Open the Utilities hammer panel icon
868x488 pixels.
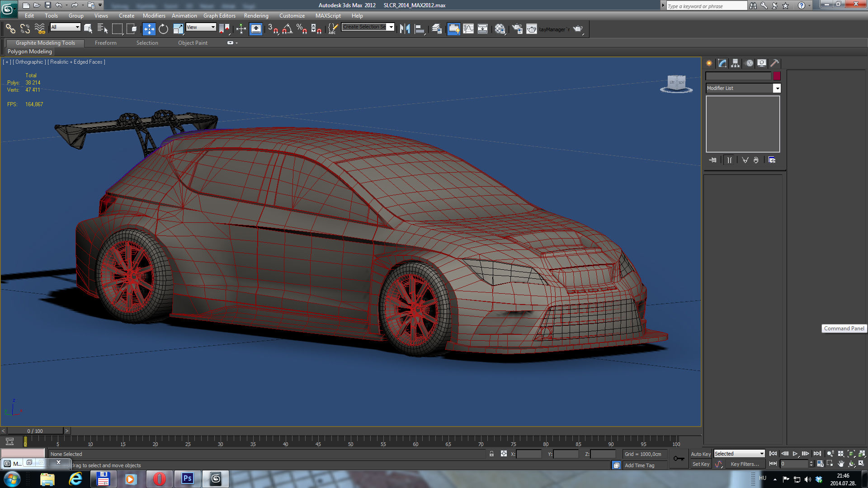[774, 63]
